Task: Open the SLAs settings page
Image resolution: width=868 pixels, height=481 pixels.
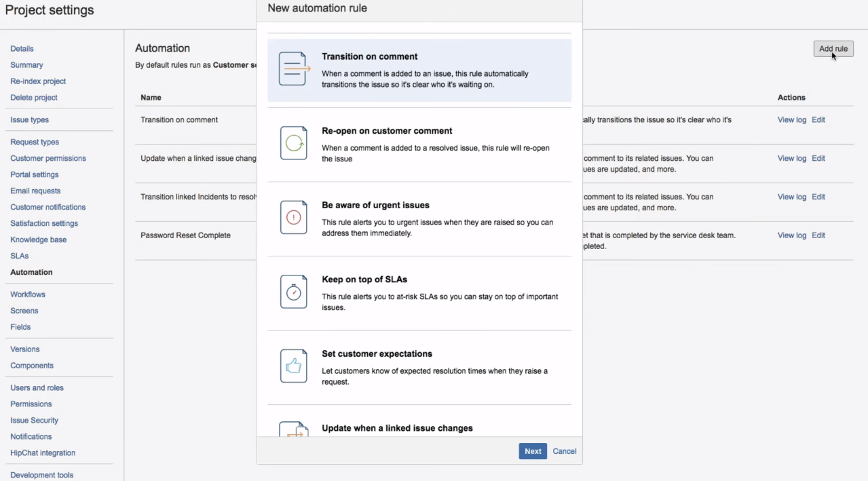Action: pyautogui.click(x=19, y=256)
